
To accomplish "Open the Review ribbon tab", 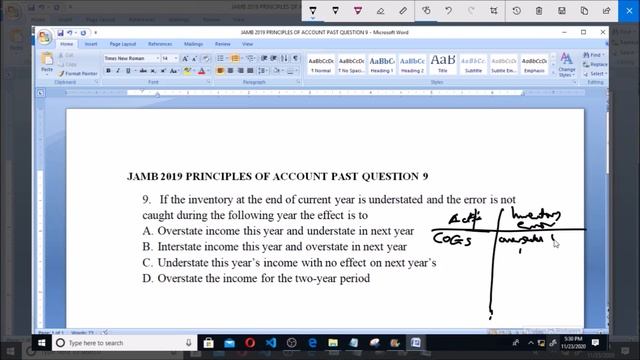I will click(x=222, y=44).
